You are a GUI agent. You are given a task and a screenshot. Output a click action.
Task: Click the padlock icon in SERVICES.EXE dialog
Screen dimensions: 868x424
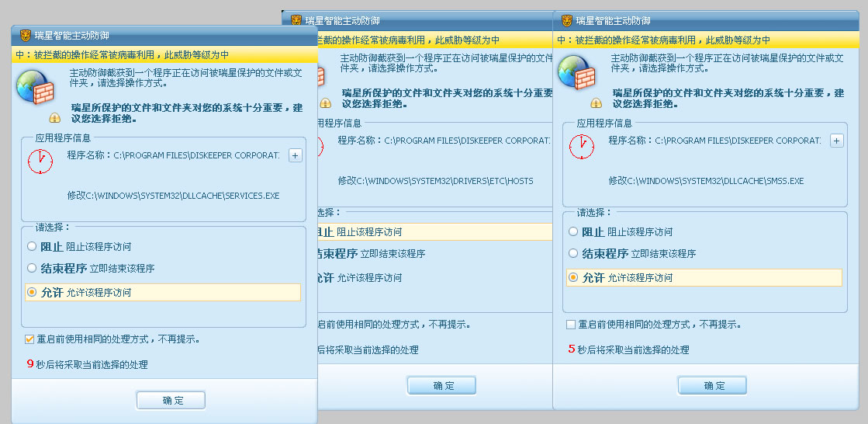coord(54,117)
